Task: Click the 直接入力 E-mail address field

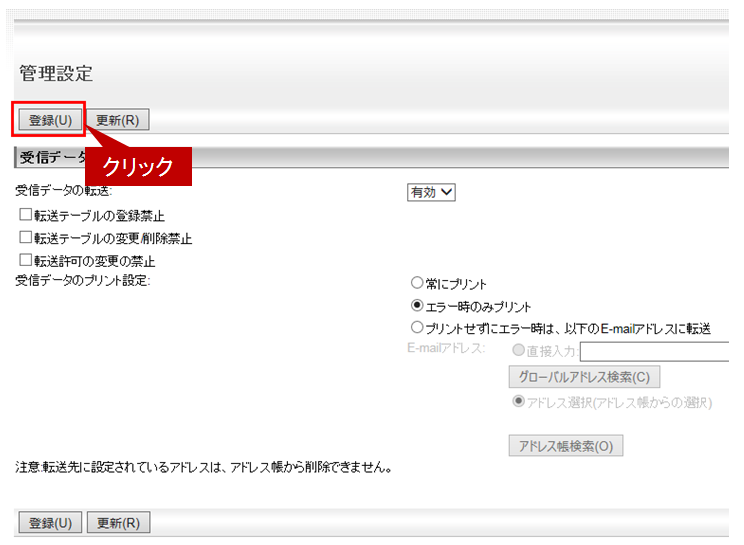Action: coord(655,351)
